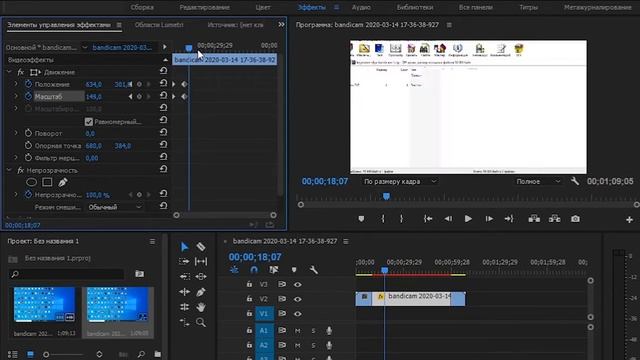The height and width of the screenshot is (360, 640).
Task: Hide track V3 output with eye icon
Action: pyautogui.click(x=298, y=284)
